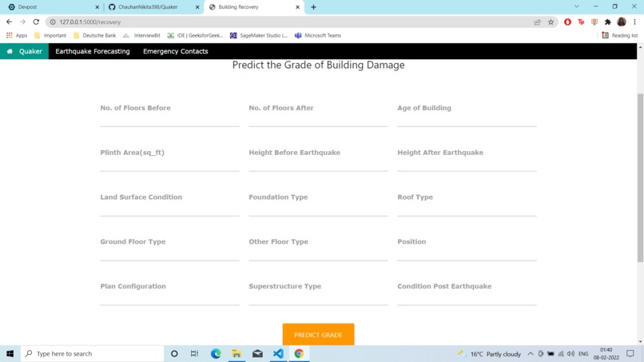Open File Explorer from taskbar
Image resolution: width=644 pixels, height=362 pixels.
tap(237, 353)
